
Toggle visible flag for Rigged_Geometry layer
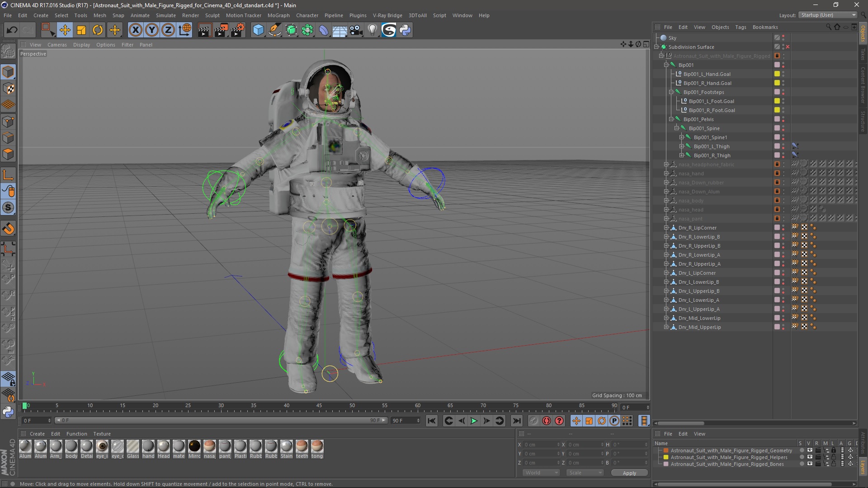(x=810, y=450)
